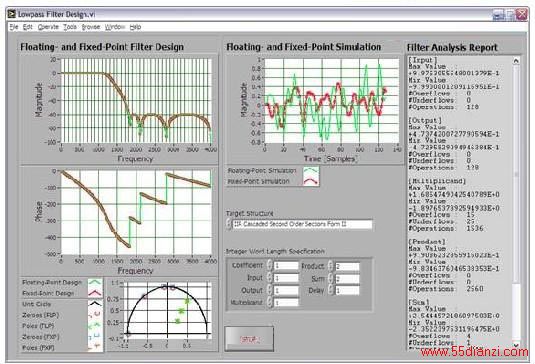This screenshot has height=364, width=535.
Task: Click the Floating-Point Design legend line icon
Action: click(95, 282)
